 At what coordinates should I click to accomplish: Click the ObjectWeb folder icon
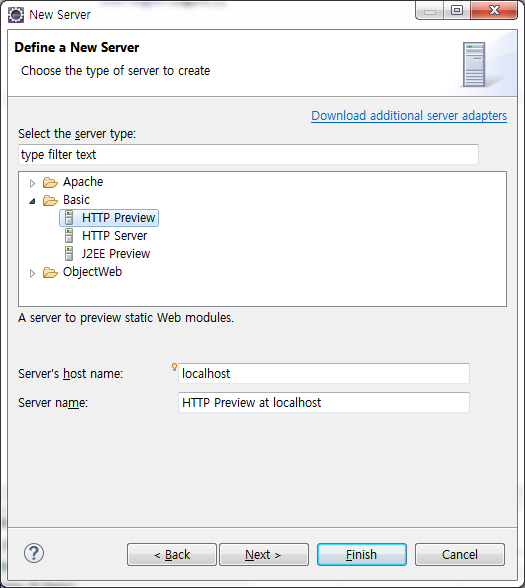[50, 272]
